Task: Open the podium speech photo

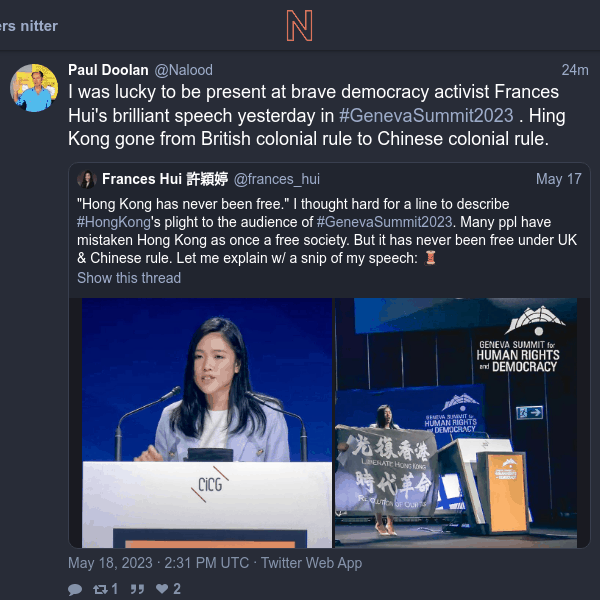Action: pyautogui.click(x=207, y=423)
